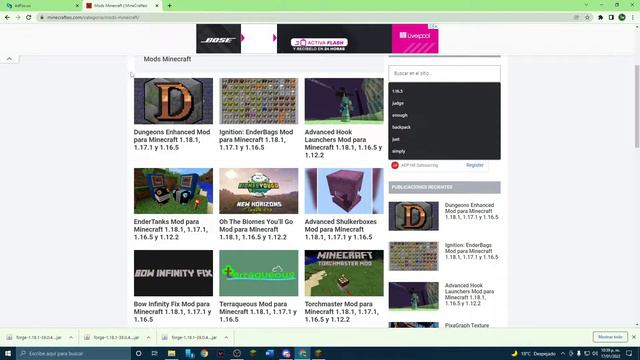The width and height of the screenshot is (640, 360).
Task: Click the address bar URL
Action: (93, 18)
